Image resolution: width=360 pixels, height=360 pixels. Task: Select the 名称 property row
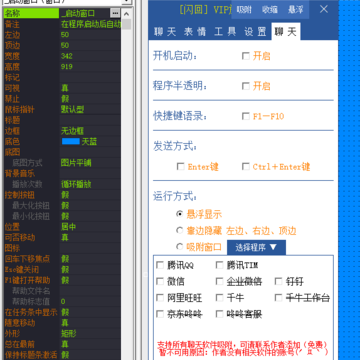(x=62, y=13)
